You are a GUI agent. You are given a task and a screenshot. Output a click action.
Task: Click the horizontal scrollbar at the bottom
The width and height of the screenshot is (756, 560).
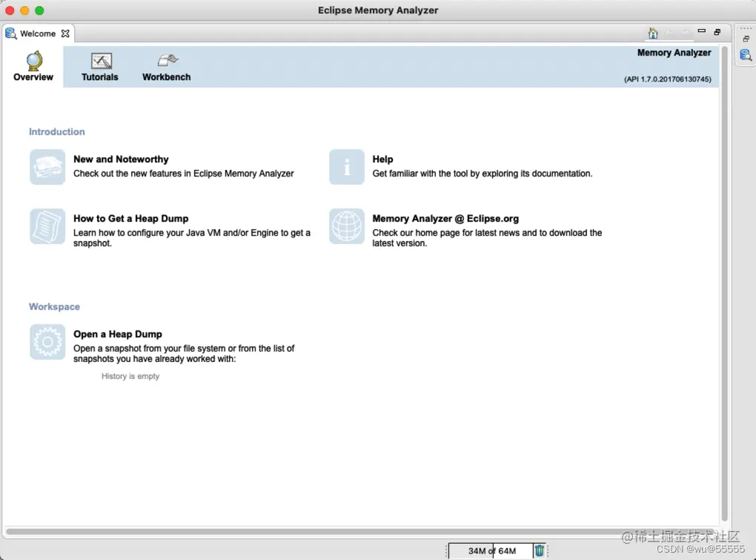tap(362, 532)
